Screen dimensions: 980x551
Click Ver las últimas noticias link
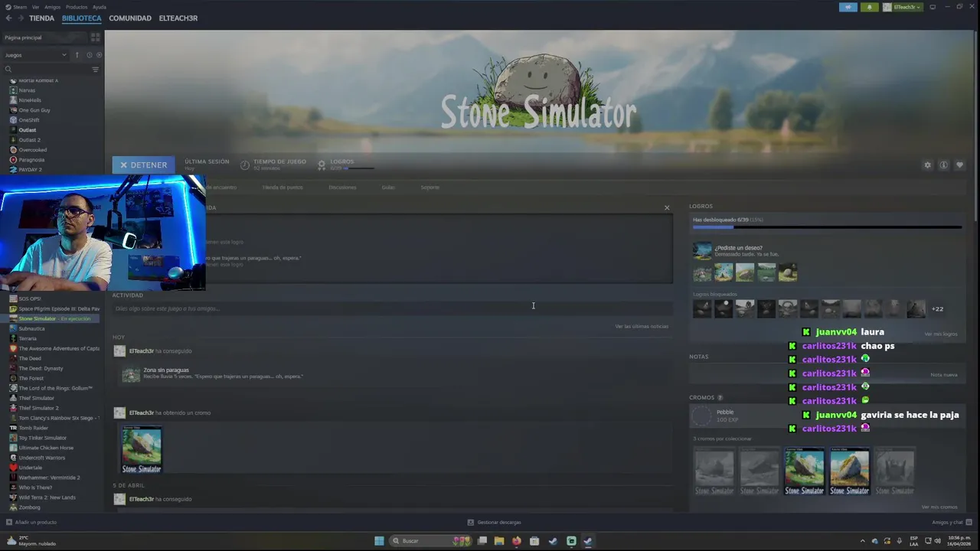click(x=642, y=326)
